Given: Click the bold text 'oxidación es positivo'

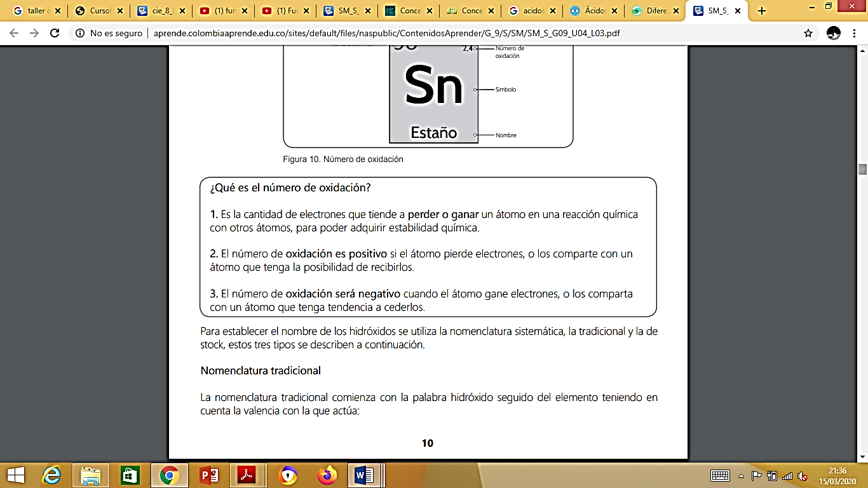Looking at the screenshot, I should click(x=336, y=254).
